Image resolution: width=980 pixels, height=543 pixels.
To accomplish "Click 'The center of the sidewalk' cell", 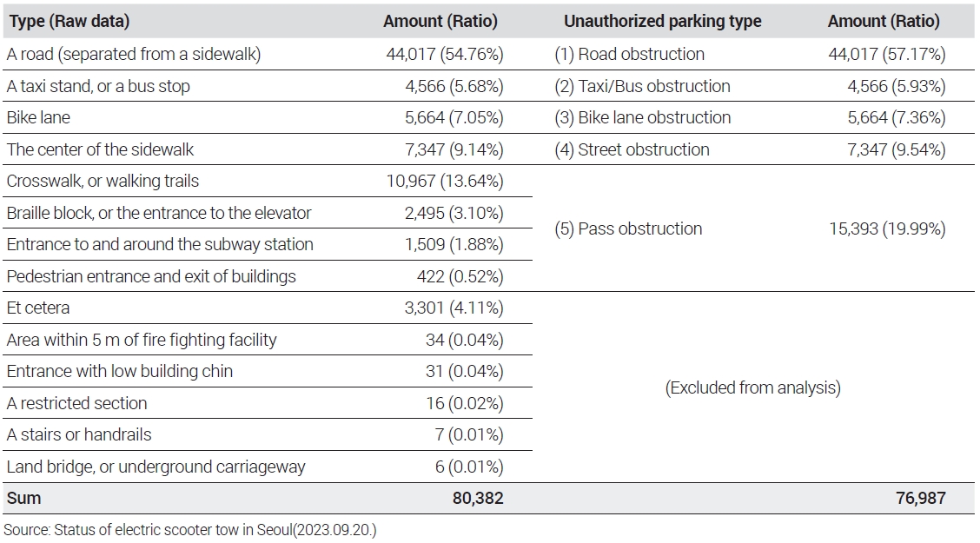I will click(x=100, y=149).
